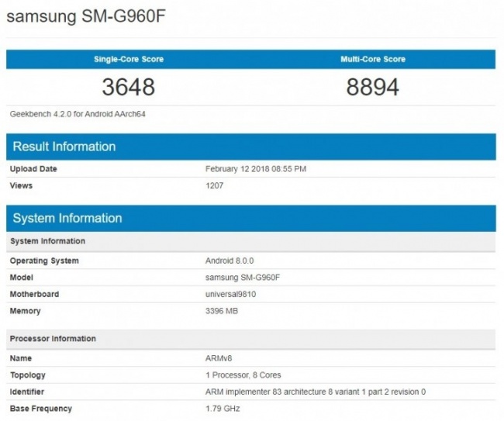Viewport: 504px width, 421px height.
Task: Select the 'universal9810' value
Action: 231,294
